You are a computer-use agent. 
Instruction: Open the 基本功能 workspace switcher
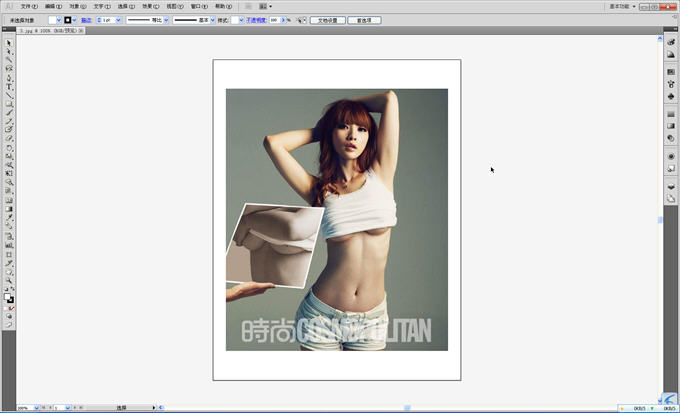click(623, 6)
